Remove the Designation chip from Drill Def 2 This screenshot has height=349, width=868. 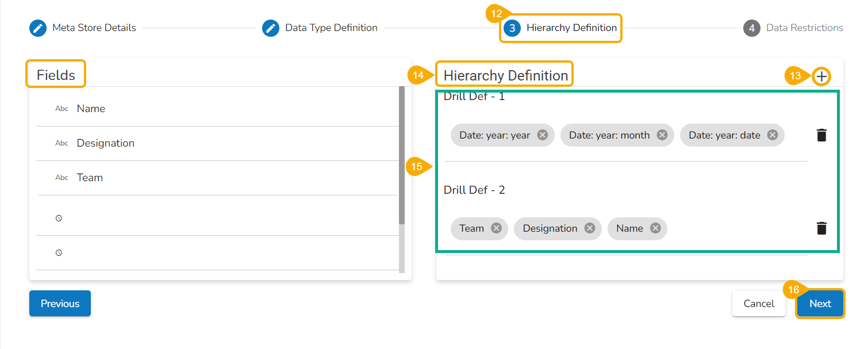tap(589, 228)
